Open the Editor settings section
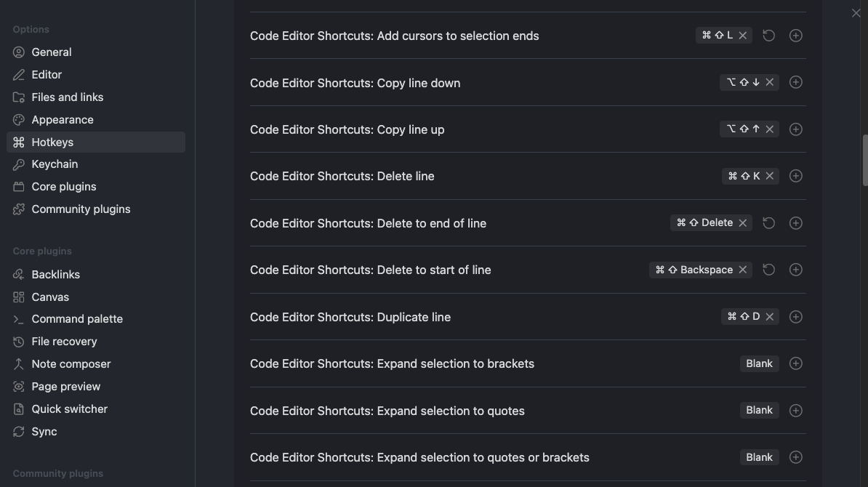Image resolution: width=868 pixels, height=487 pixels. pos(47,75)
